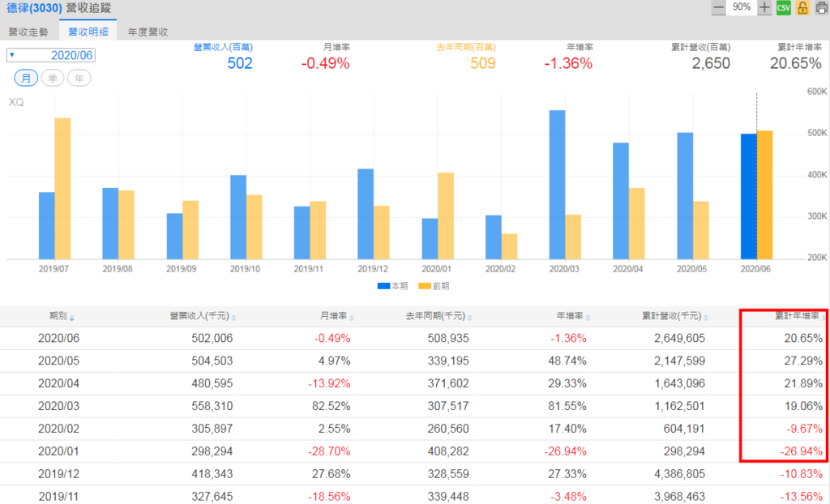
Task: Select the 月 monthly toggle
Action: pyautogui.click(x=26, y=79)
